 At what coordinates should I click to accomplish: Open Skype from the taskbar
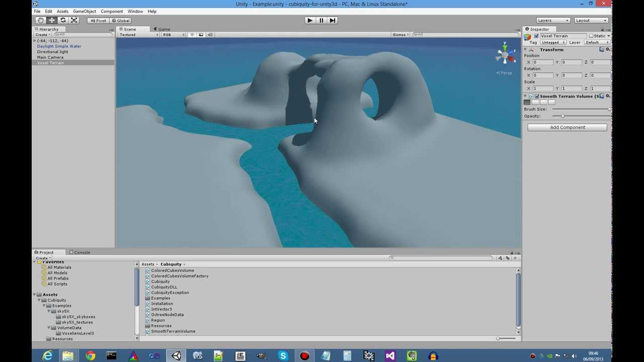(283, 356)
